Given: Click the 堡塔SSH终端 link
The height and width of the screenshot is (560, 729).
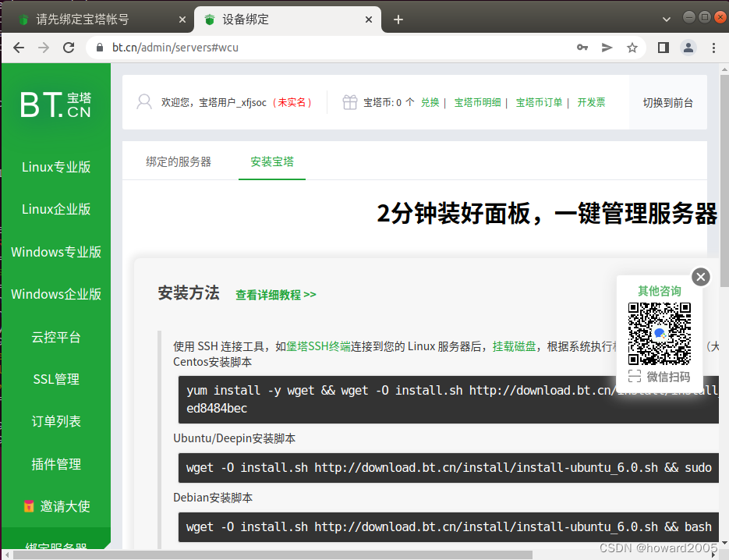Looking at the screenshot, I should coord(318,346).
